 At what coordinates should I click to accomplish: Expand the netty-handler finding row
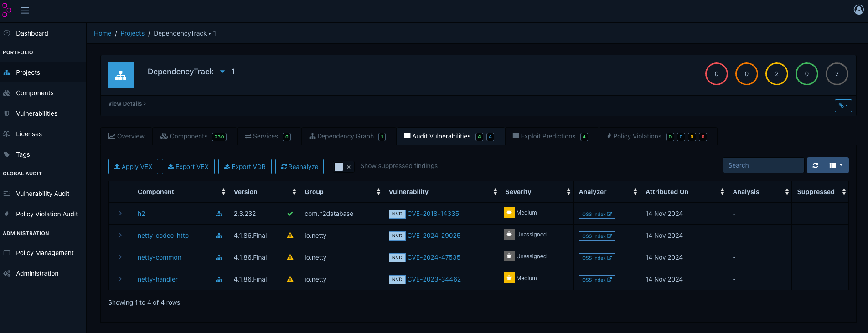[120, 279]
